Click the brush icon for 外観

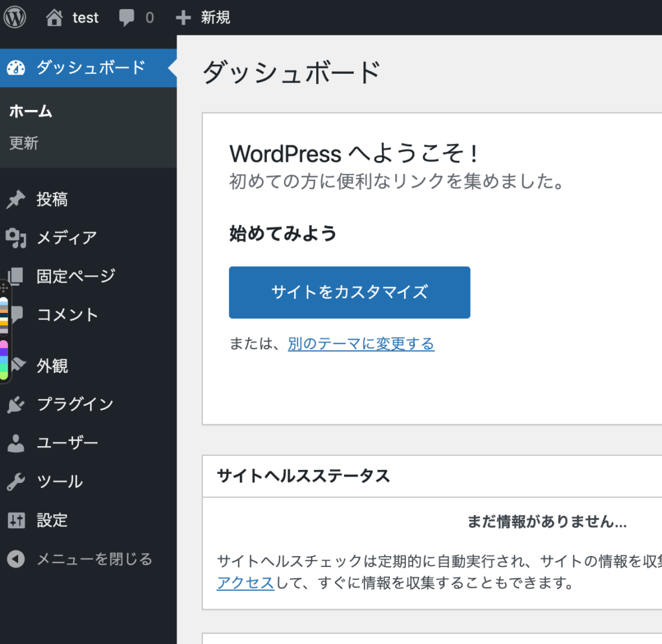point(19,365)
